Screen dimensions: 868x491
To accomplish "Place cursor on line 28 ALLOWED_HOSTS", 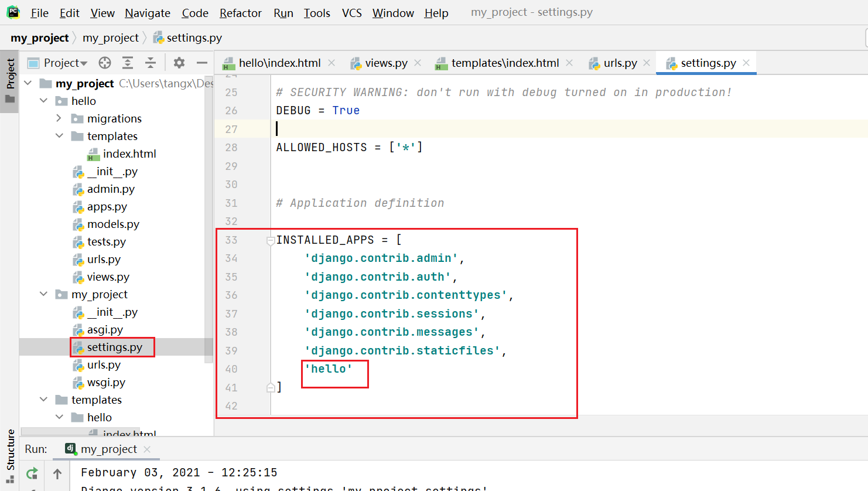I will [x=350, y=147].
